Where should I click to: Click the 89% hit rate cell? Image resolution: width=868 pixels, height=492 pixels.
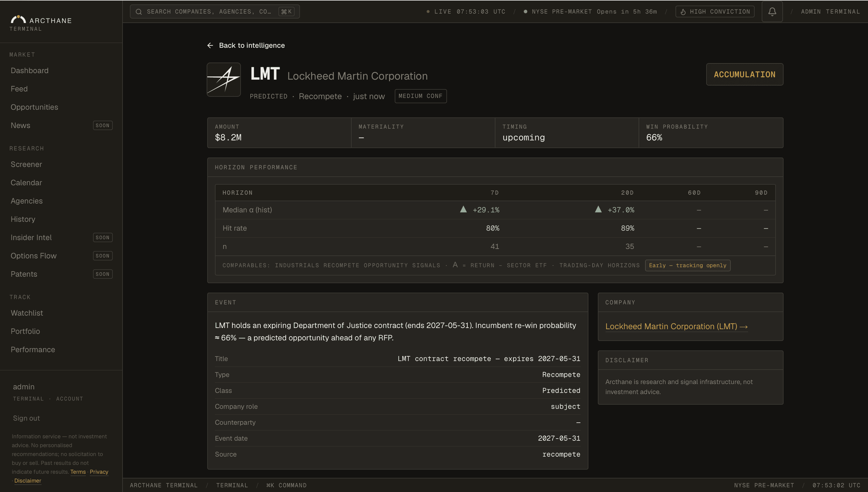point(628,228)
